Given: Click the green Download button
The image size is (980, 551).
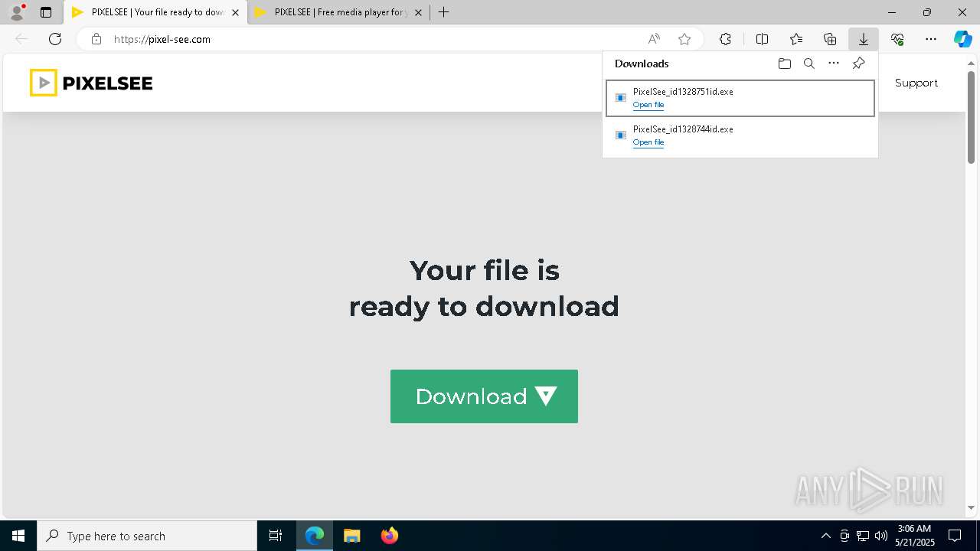Looking at the screenshot, I should (484, 396).
